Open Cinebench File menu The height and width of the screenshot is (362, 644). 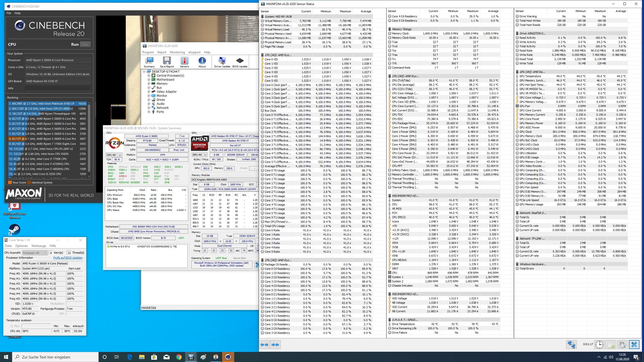coord(9,13)
